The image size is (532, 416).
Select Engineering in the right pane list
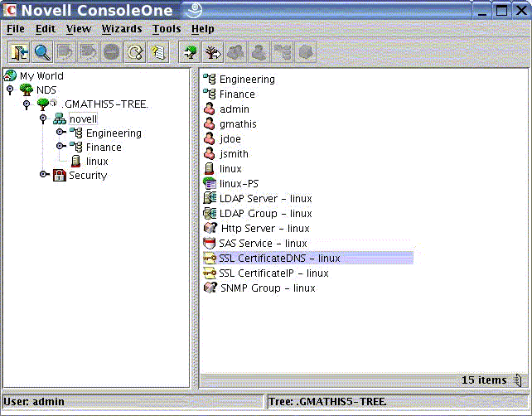247,79
